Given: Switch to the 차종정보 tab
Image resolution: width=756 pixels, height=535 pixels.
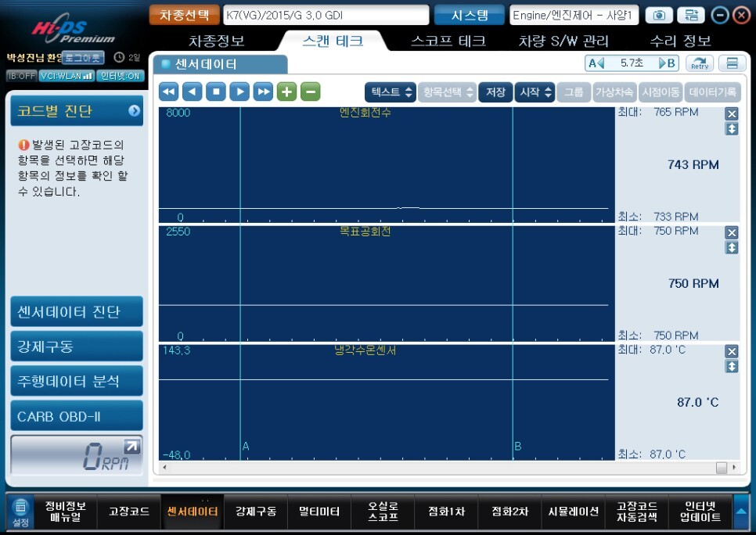Looking at the screenshot, I should 217,41.
